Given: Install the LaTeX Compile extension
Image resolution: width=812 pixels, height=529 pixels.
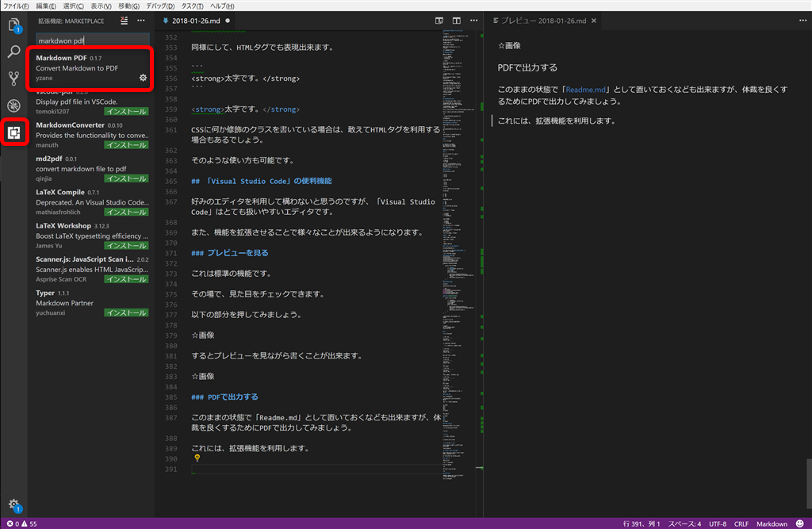Looking at the screenshot, I should (126, 212).
